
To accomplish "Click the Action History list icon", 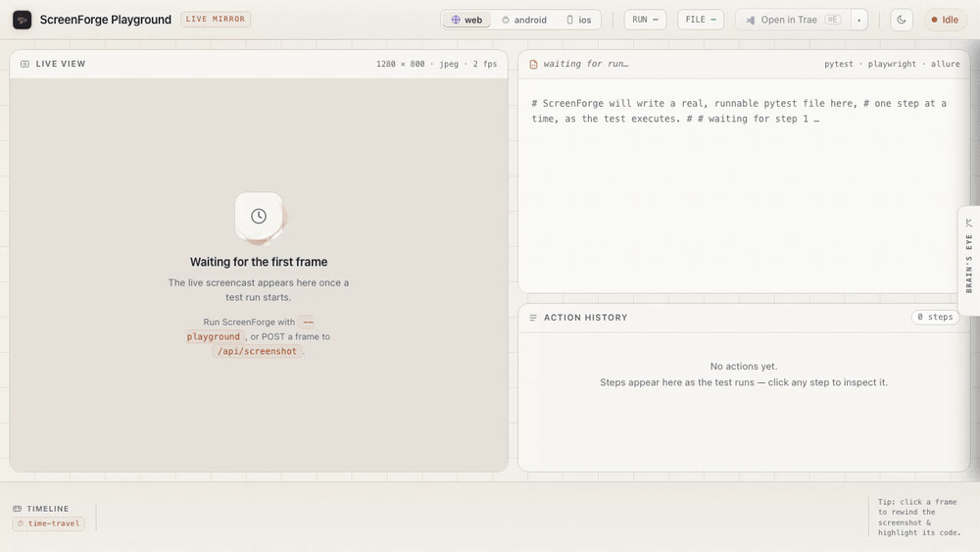I will (533, 318).
